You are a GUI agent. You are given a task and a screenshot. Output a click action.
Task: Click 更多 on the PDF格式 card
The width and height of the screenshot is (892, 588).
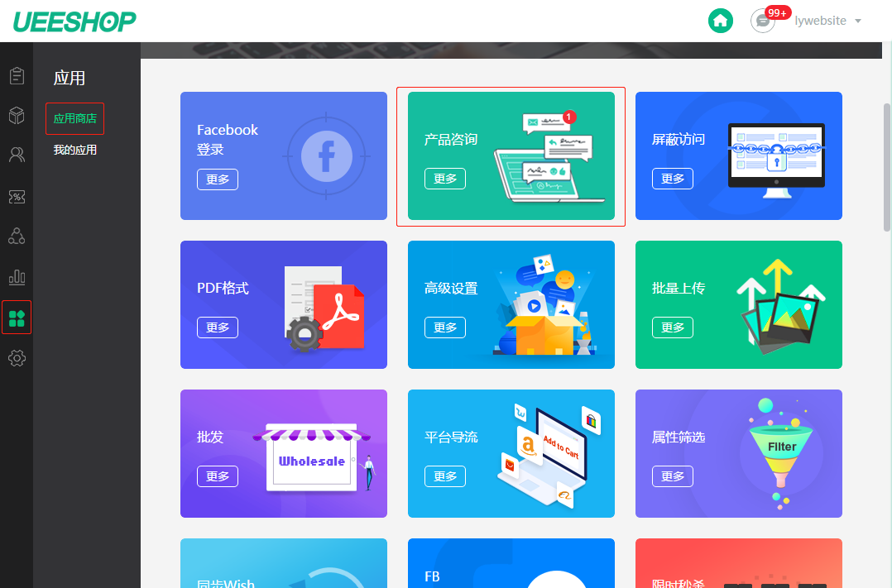tap(218, 327)
